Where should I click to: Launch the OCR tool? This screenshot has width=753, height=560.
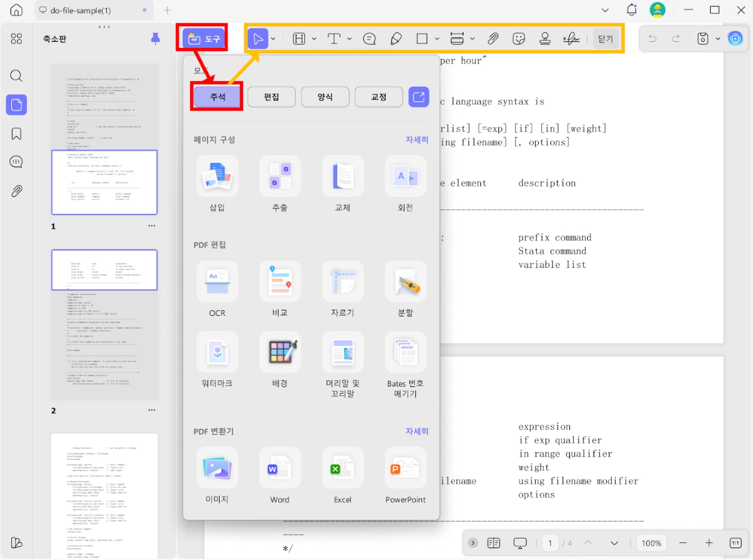click(217, 289)
